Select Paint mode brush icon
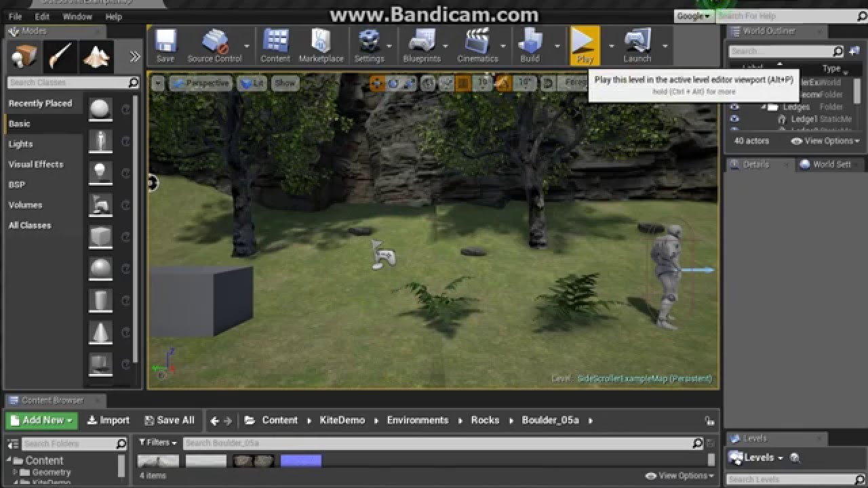 pos(60,57)
